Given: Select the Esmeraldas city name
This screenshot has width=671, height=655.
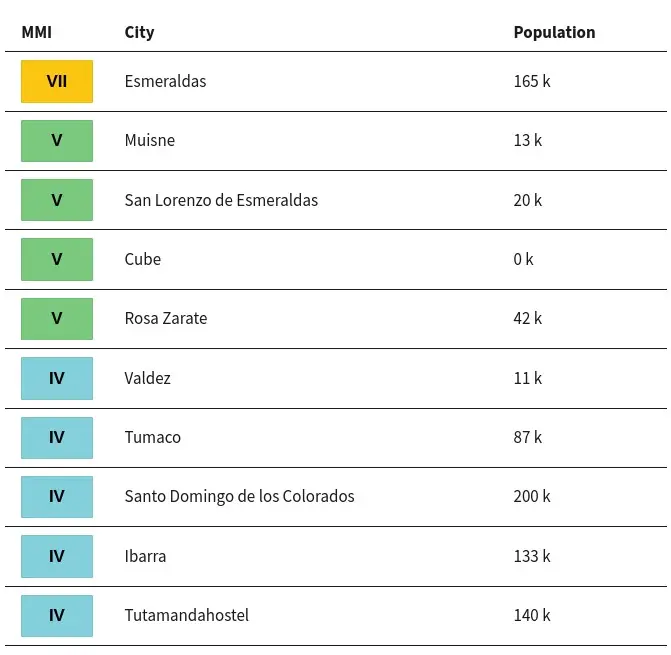Looking at the screenshot, I should (165, 81).
